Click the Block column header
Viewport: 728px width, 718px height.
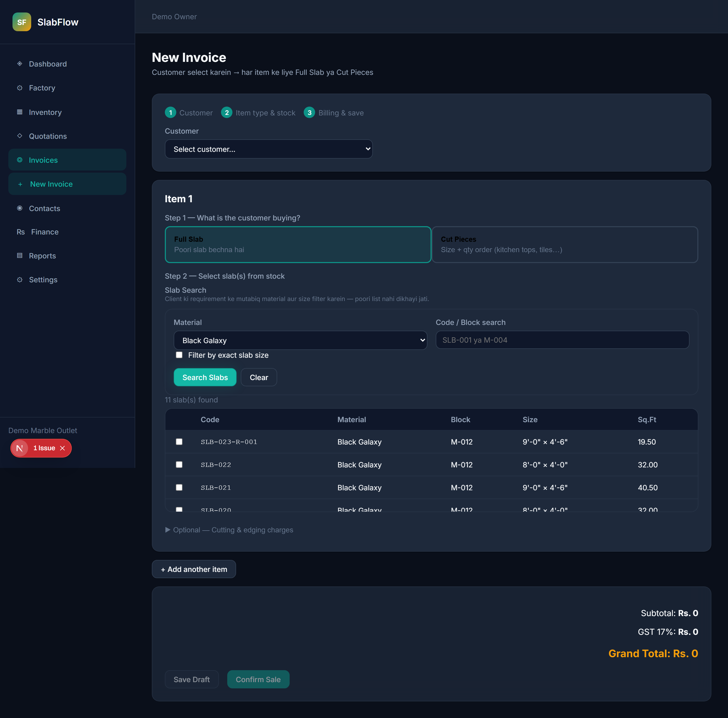pos(460,420)
